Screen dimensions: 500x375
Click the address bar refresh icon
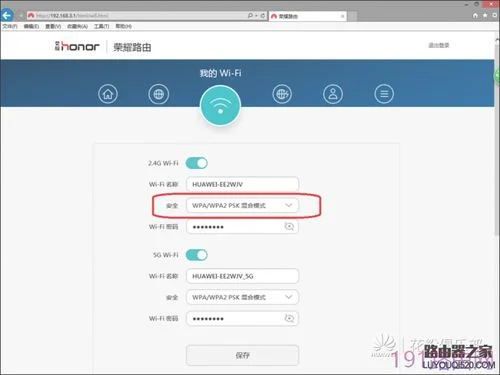click(x=263, y=16)
